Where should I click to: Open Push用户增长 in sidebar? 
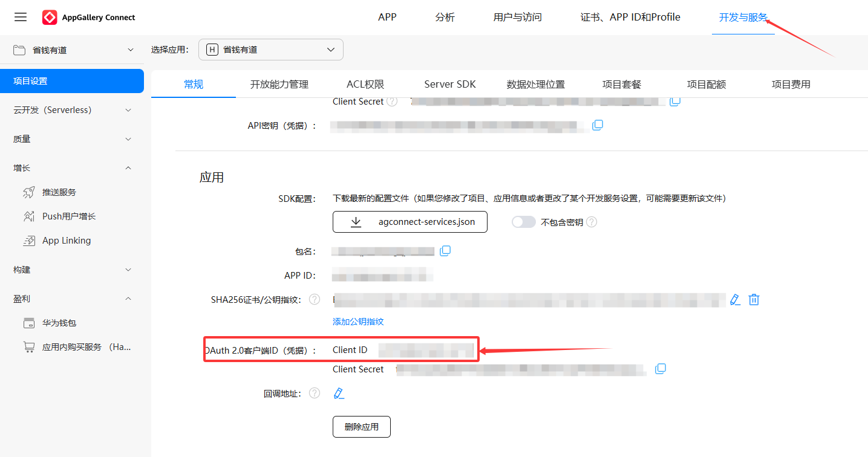[69, 216]
